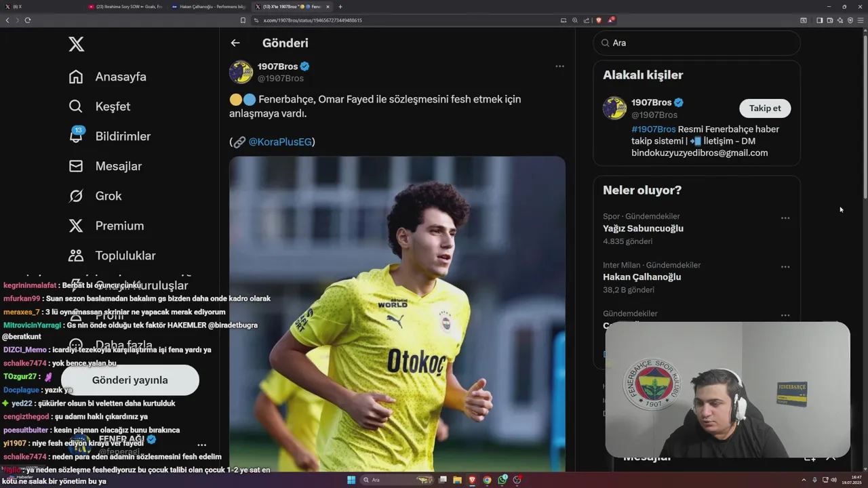Open the X logo home icon
Viewport: 868px width, 488px height.
click(x=77, y=45)
